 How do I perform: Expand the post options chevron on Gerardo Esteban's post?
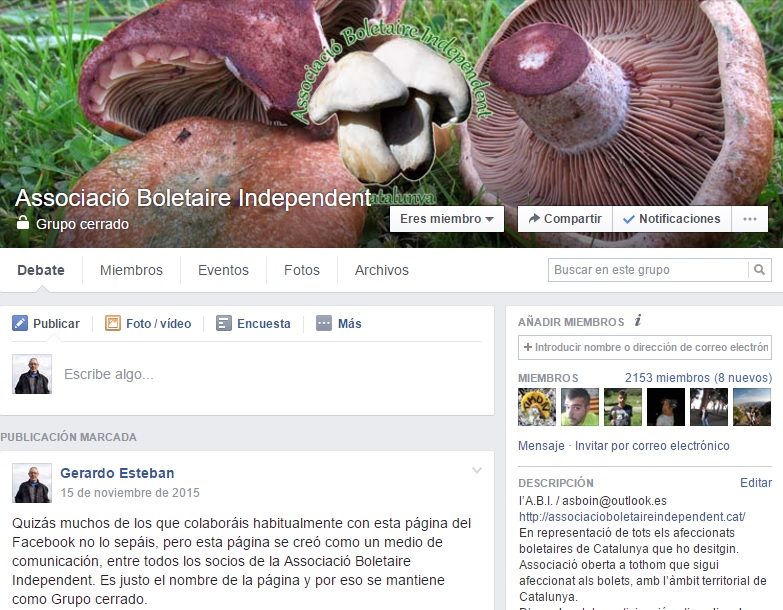pos(477,470)
